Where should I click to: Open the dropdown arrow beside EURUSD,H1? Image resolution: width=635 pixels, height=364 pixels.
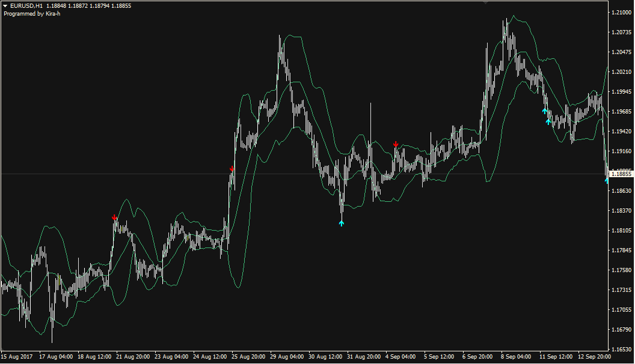point(5,6)
